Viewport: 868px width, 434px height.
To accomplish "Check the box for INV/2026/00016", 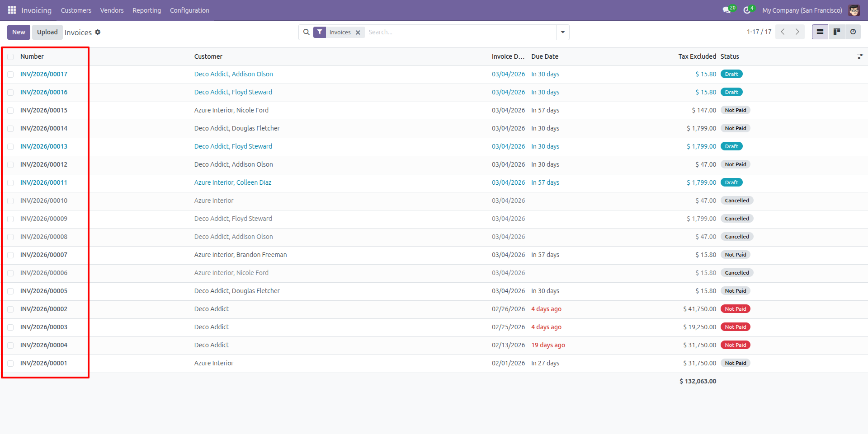I will [10, 93].
